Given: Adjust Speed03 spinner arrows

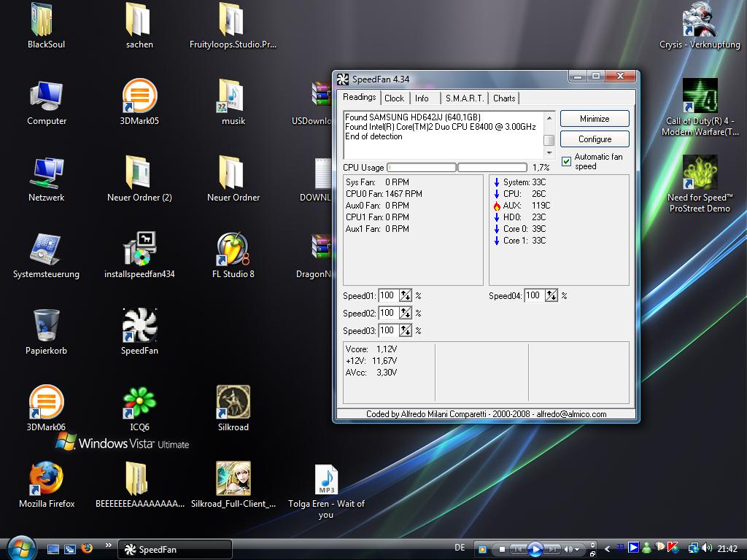Looking at the screenshot, I should 405,330.
